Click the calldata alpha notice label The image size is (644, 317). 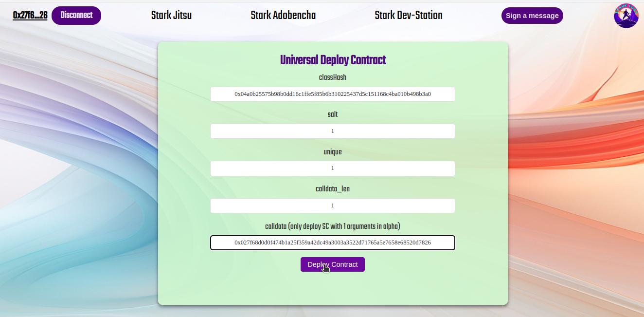click(x=333, y=226)
